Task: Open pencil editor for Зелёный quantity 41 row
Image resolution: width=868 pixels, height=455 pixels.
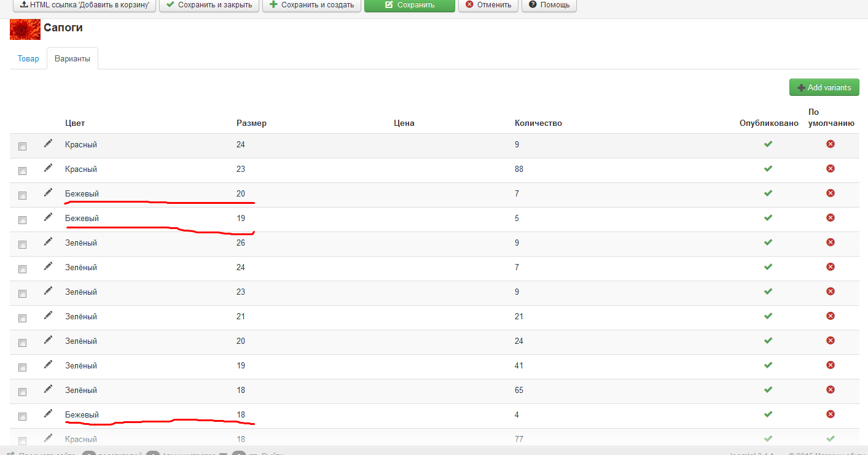Action: 48,365
